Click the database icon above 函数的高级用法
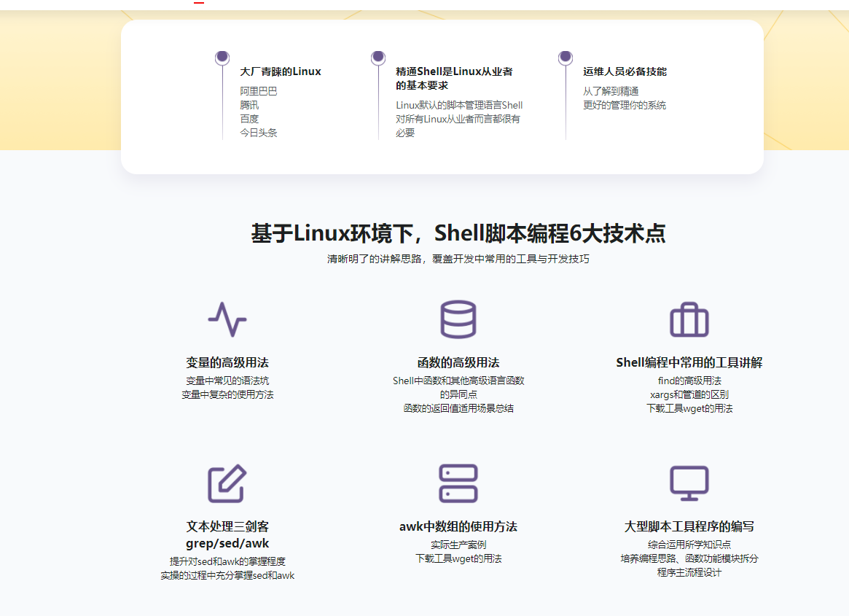 [459, 319]
